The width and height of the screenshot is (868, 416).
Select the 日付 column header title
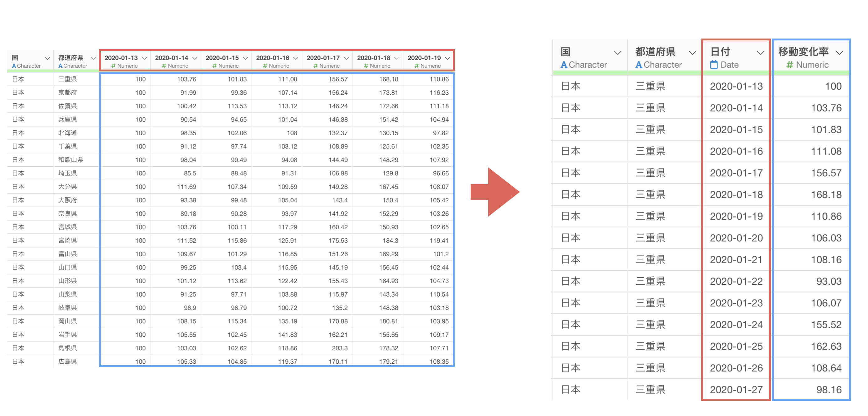coord(720,52)
